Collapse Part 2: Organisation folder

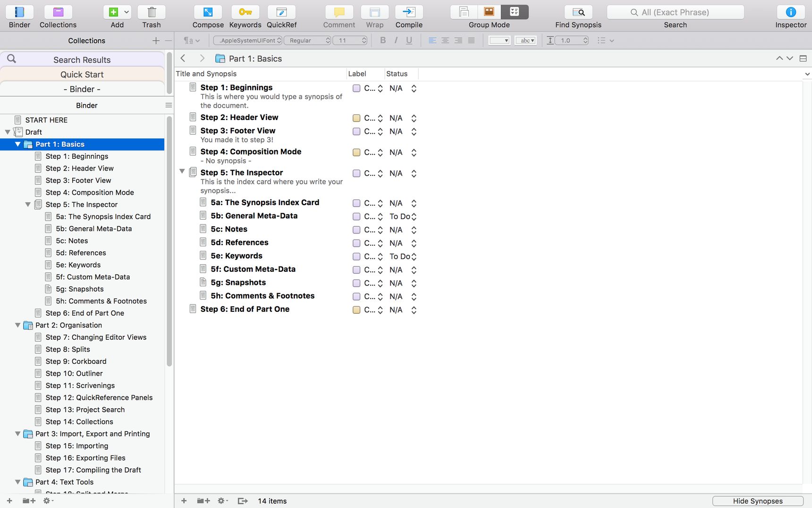coord(18,325)
